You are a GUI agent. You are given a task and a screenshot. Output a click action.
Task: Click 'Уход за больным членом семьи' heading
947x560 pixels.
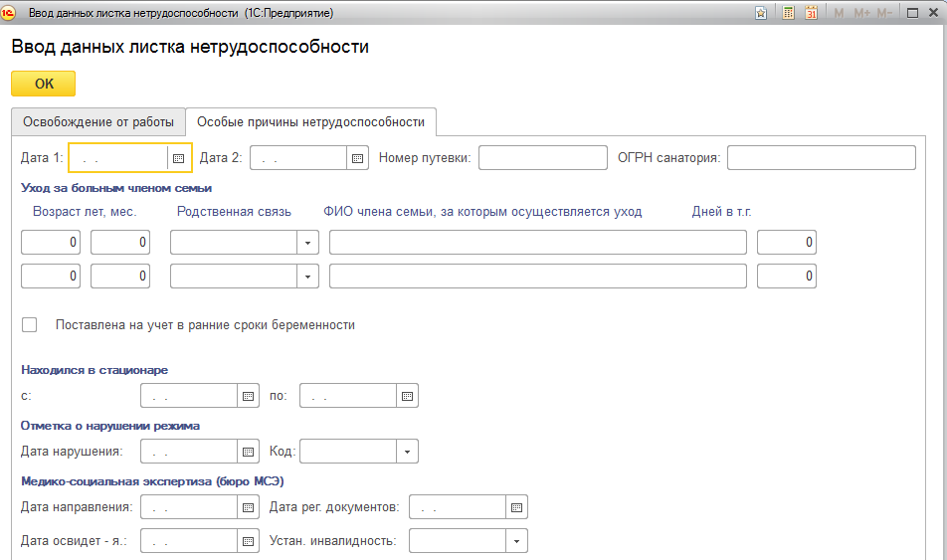click(x=116, y=188)
